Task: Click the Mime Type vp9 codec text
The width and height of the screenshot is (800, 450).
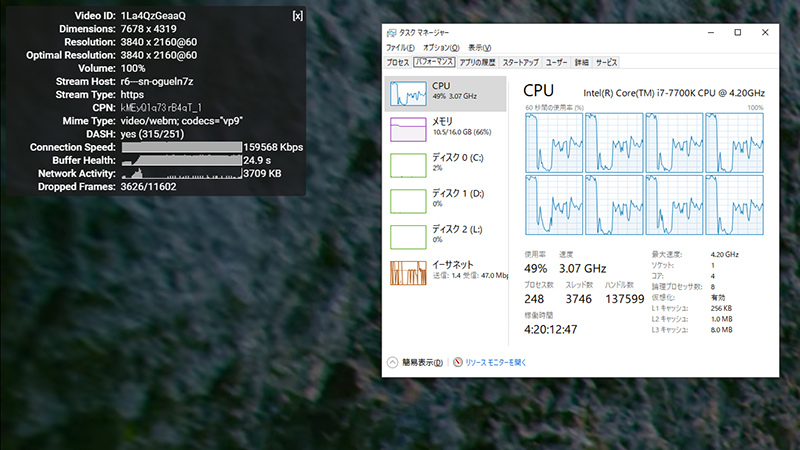Action: pos(182,121)
